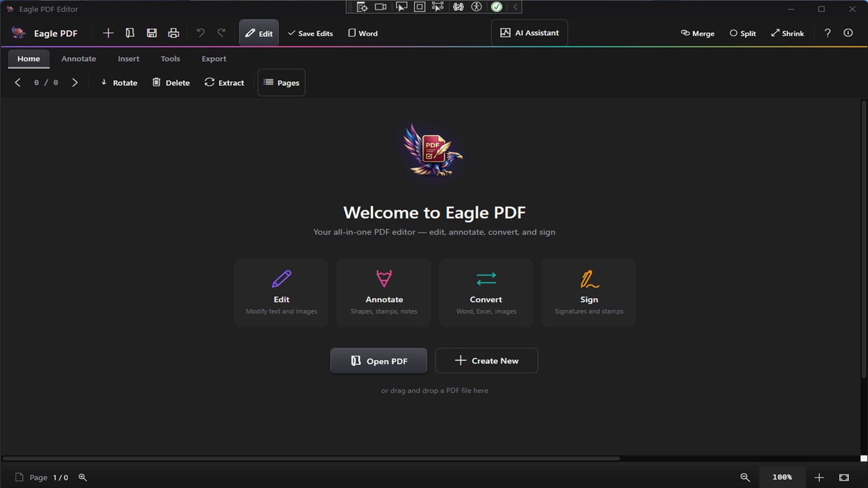
Task: Open the Print dialog icon
Action: [173, 32]
